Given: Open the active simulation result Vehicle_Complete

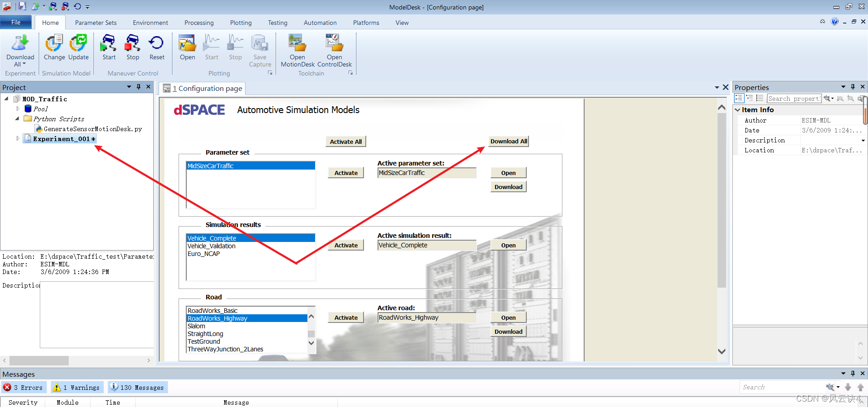Looking at the screenshot, I should tap(508, 245).
